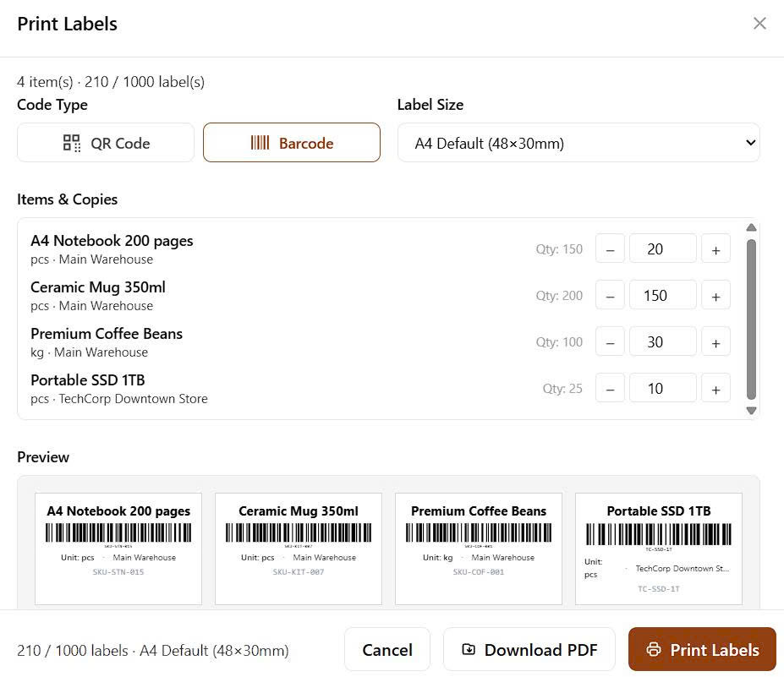Decrease copies for Portable SSD 1TB
This screenshot has width=784, height=677.
coord(610,388)
